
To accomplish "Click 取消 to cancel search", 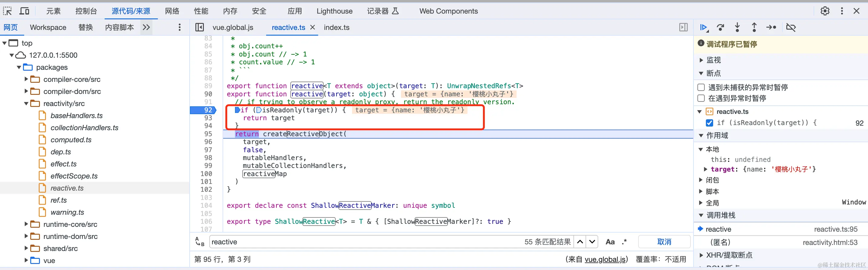I will pyautogui.click(x=664, y=242).
